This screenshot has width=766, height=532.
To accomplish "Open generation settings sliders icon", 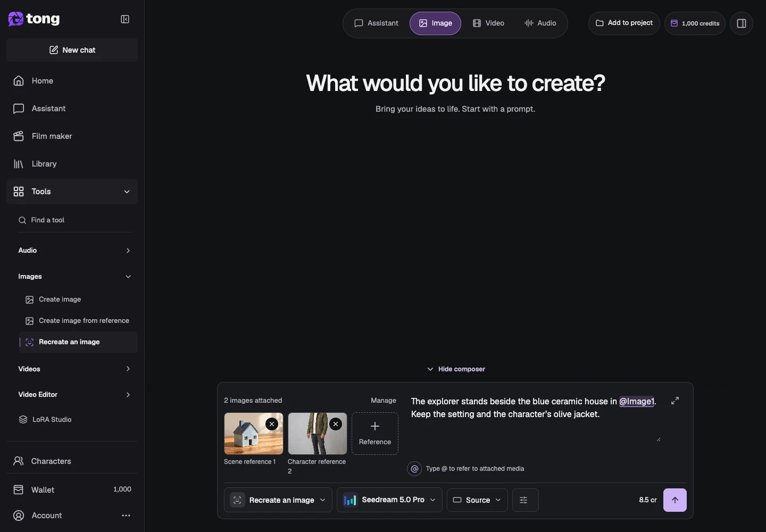I will point(526,500).
